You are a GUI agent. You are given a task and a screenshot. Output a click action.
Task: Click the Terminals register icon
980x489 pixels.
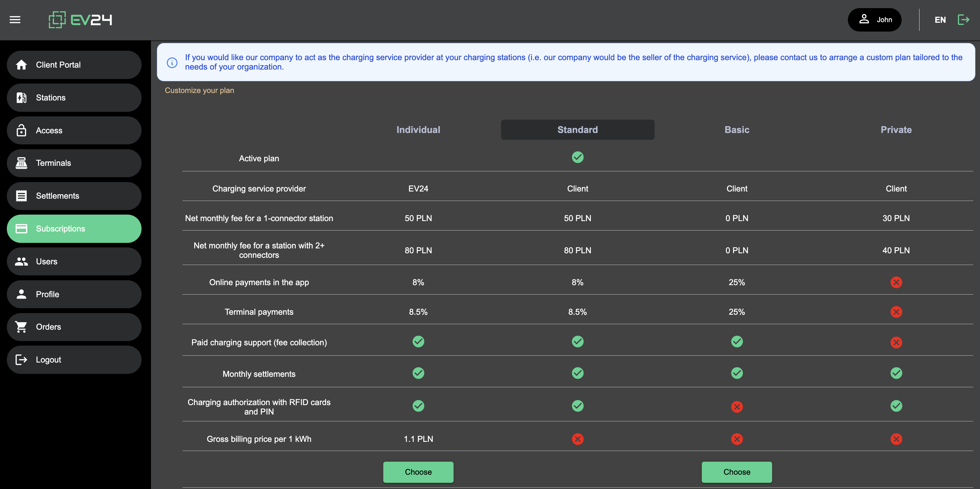tap(21, 163)
